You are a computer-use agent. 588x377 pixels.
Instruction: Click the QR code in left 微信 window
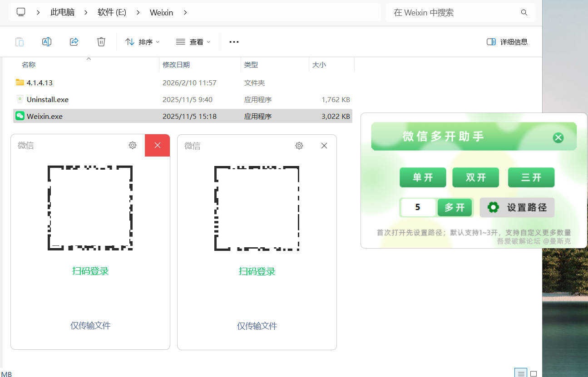point(90,208)
